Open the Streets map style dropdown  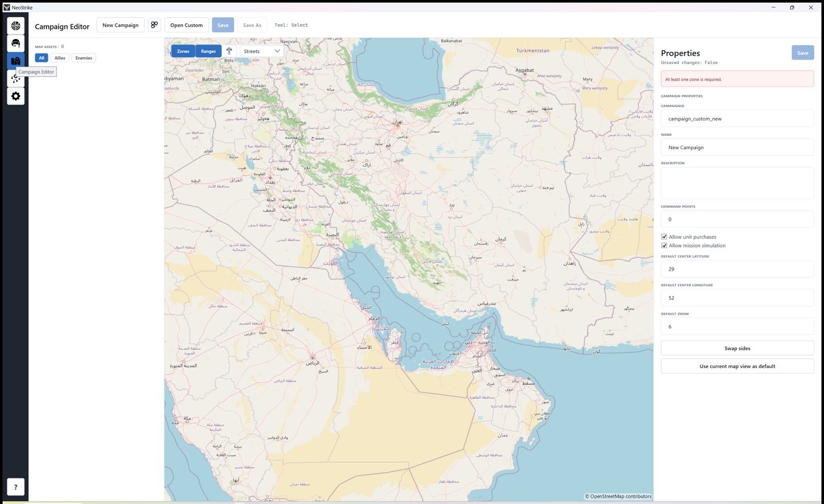[262, 51]
